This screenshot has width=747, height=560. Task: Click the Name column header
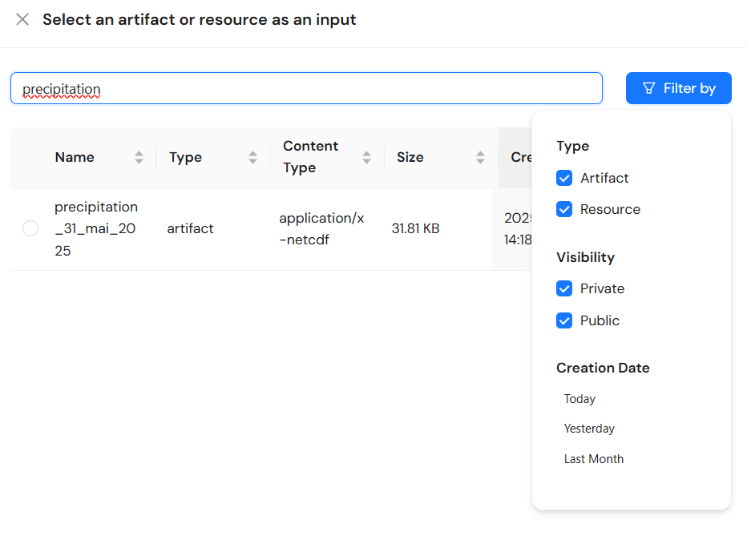pos(75,158)
